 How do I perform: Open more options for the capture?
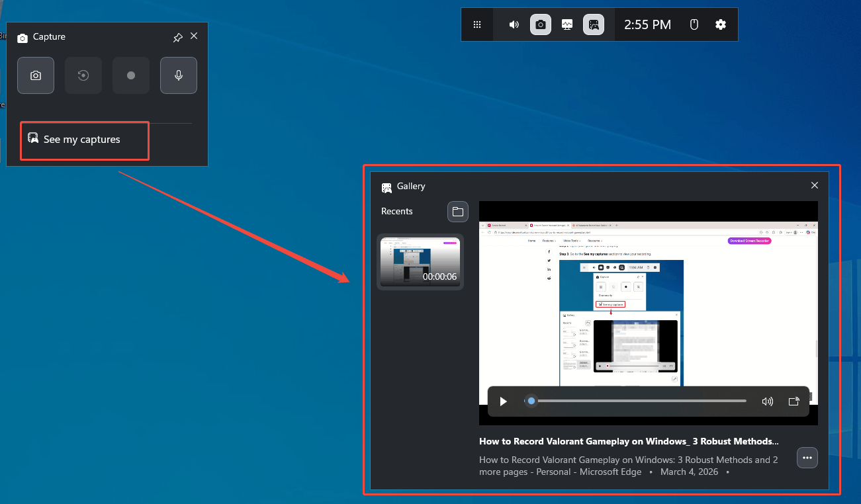click(807, 458)
